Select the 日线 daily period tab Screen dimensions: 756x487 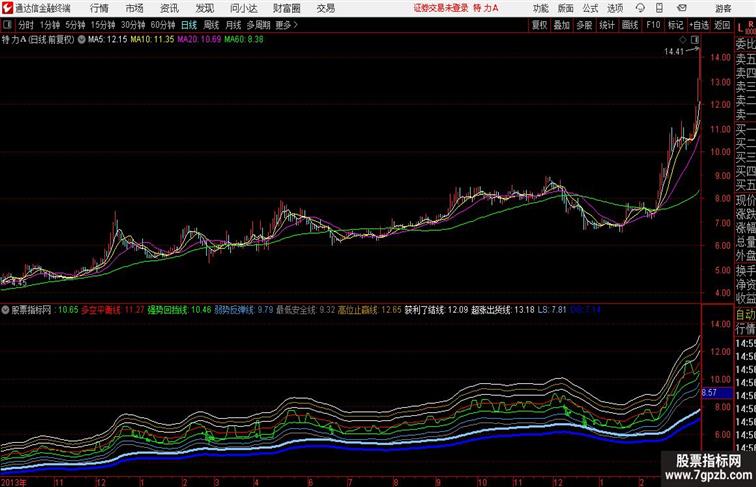pos(189,25)
